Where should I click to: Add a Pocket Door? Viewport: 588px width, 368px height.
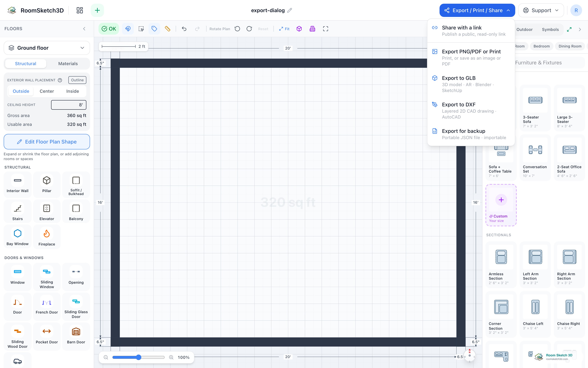(47, 336)
